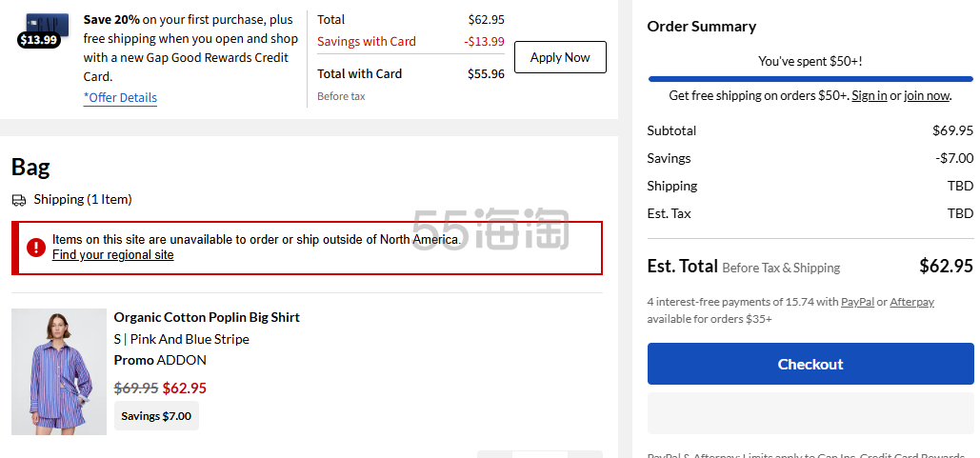Open Organic Cotton Poplin Big Shirt title
This screenshot has height=458, width=980.
click(207, 317)
